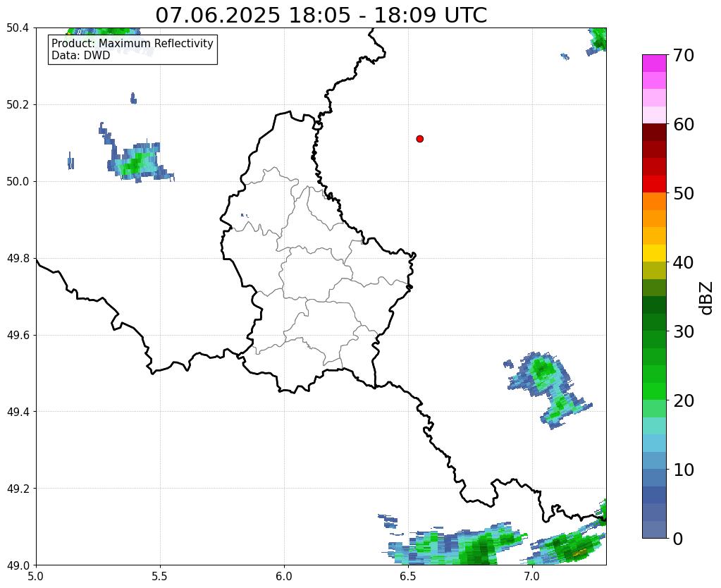Click the 60 colorbar tick label

click(684, 124)
